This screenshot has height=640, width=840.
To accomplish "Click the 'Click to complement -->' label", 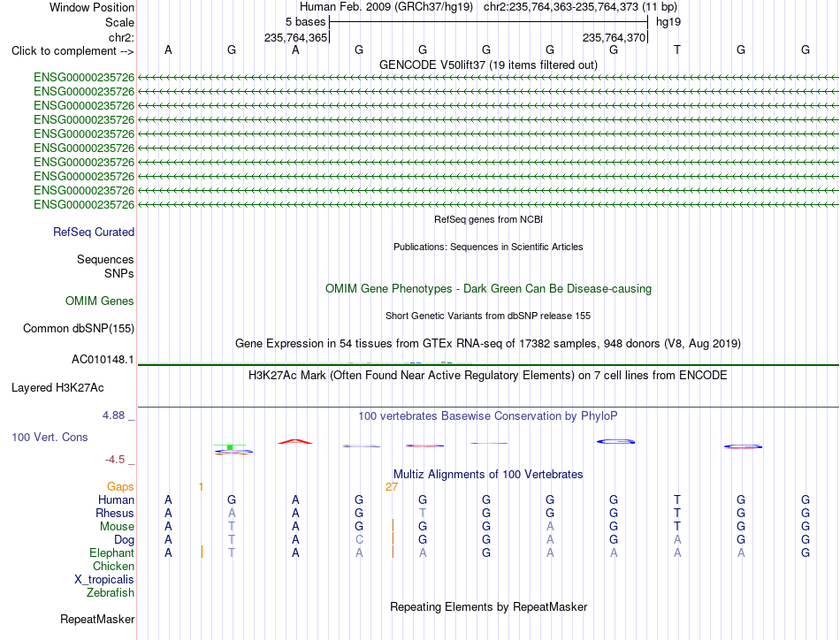I will click(x=73, y=51).
